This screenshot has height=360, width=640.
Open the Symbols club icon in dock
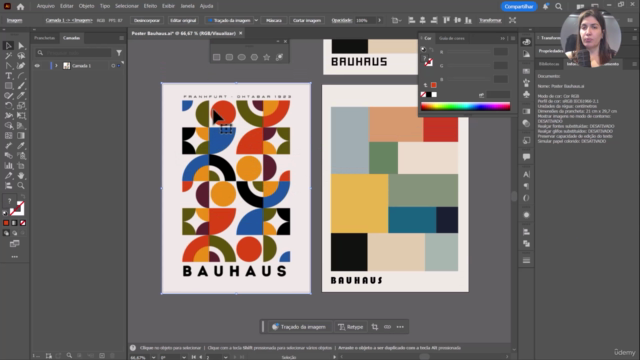pyautogui.click(x=527, y=94)
